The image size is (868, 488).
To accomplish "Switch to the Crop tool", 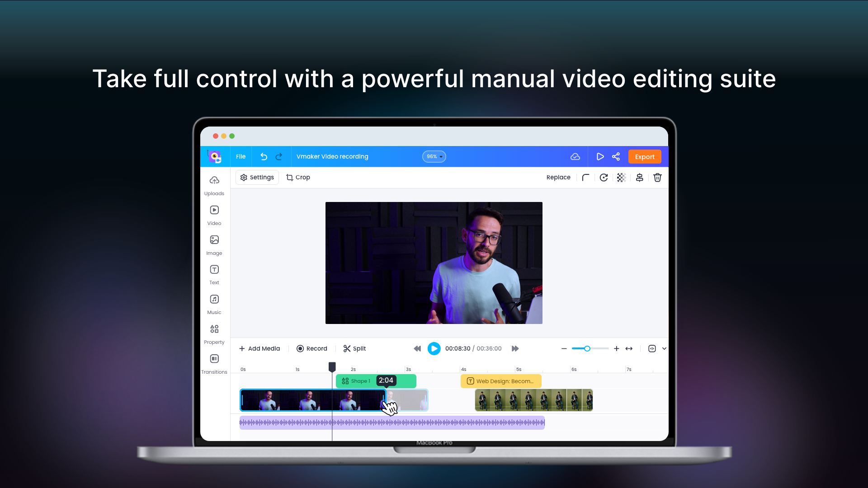I will click(x=298, y=177).
